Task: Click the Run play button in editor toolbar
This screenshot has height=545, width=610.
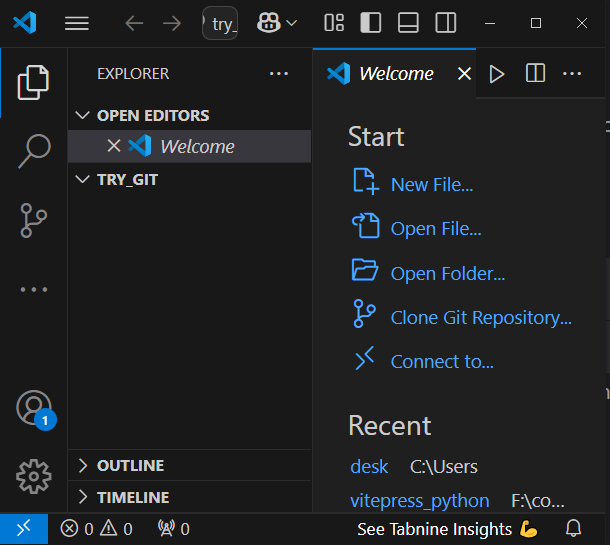Action: tap(497, 74)
